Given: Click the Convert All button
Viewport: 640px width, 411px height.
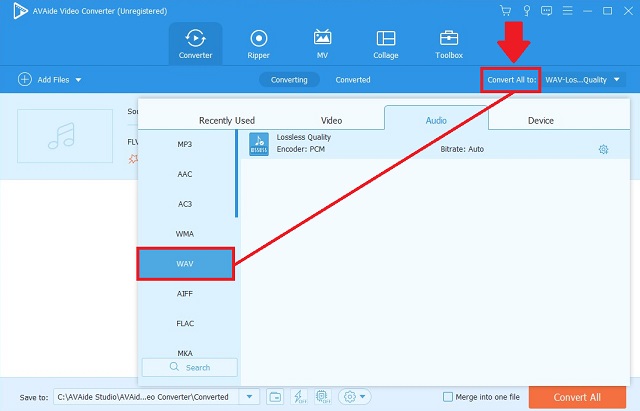Looking at the screenshot, I should click(x=577, y=397).
